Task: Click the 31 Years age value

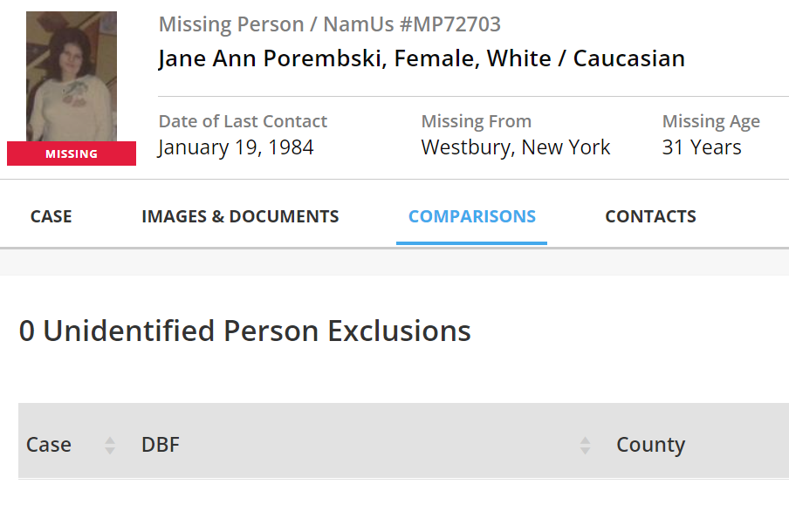Action: click(701, 147)
